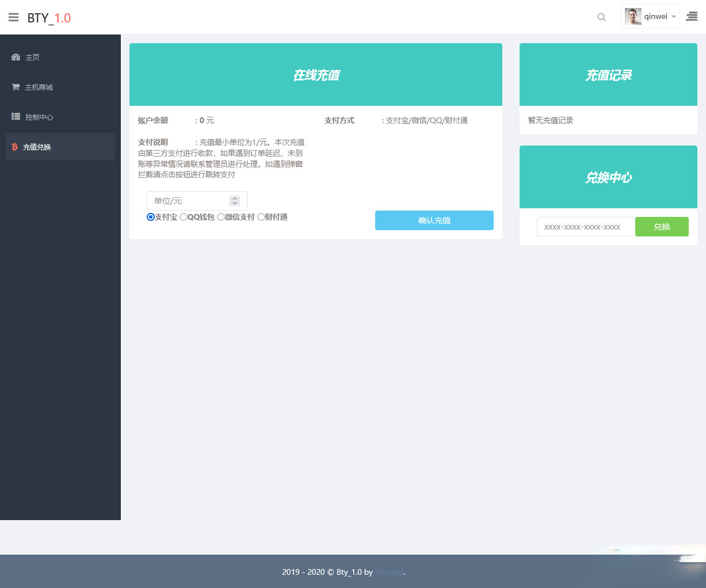Click the Youngxj link in footer
This screenshot has width=706, height=588.
(x=389, y=572)
